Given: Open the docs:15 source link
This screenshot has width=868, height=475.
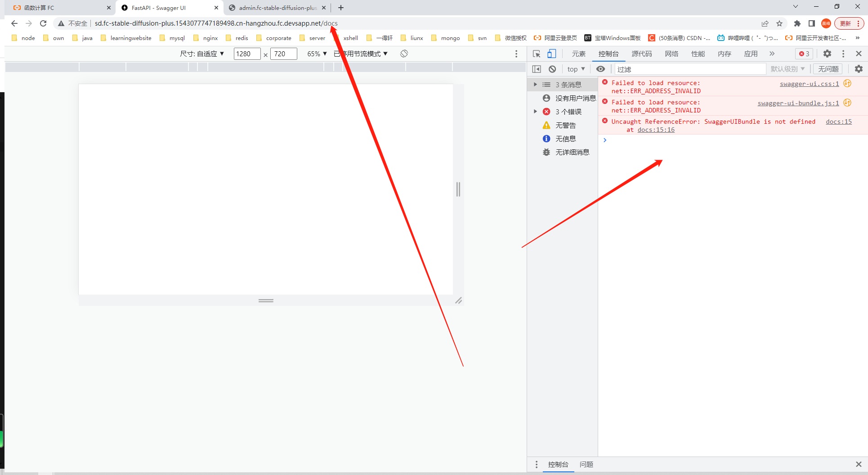Looking at the screenshot, I should (x=839, y=122).
